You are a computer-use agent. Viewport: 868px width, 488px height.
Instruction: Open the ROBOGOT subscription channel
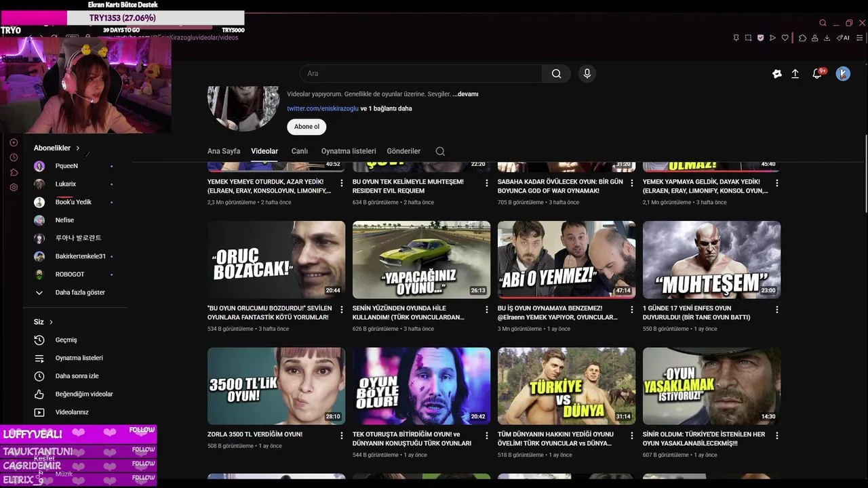pyautogui.click(x=71, y=274)
